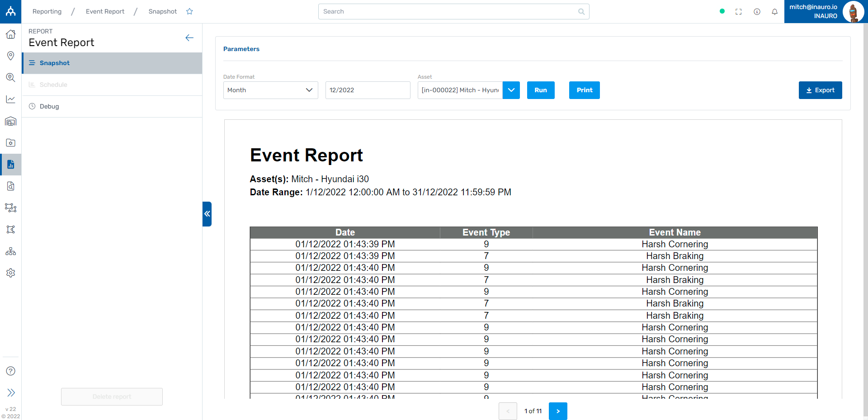The width and height of the screenshot is (868, 420).
Task: Click the Delete report button
Action: tap(112, 396)
